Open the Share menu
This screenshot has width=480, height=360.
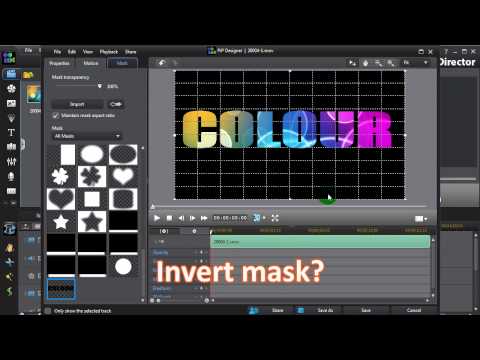click(131, 52)
